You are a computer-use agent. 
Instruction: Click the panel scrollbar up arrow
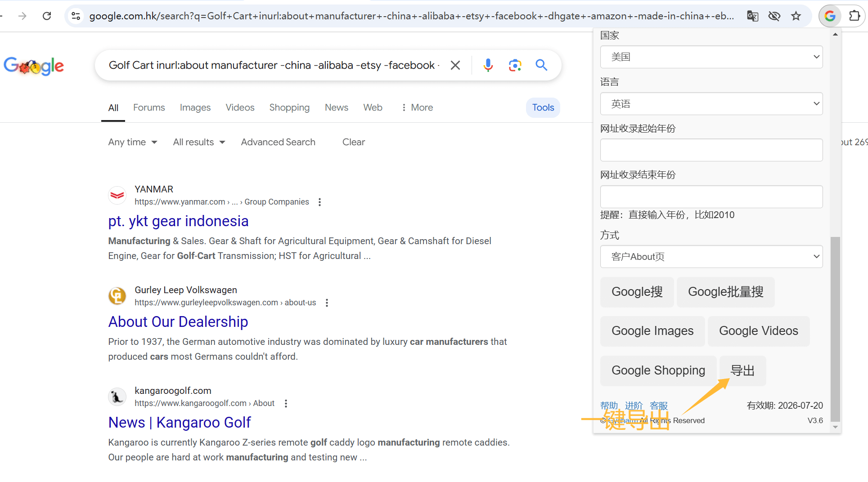[835, 35]
